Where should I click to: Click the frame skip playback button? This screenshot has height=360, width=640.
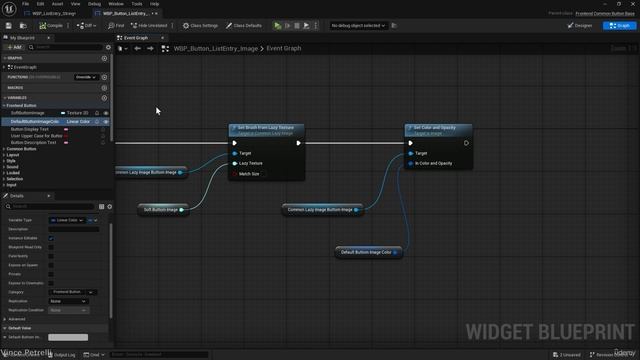pyautogui.click(x=287, y=26)
